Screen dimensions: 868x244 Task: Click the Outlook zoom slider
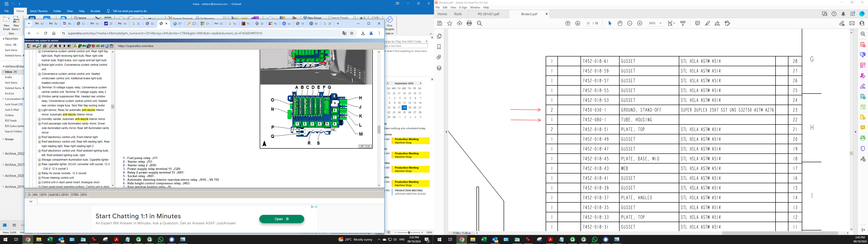[x=409, y=232]
